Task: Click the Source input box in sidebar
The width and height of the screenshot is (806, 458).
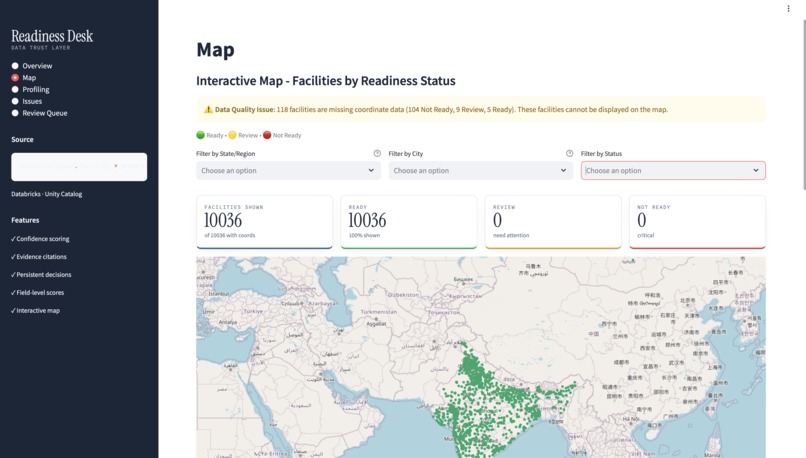Action: [x=79, y=167]
